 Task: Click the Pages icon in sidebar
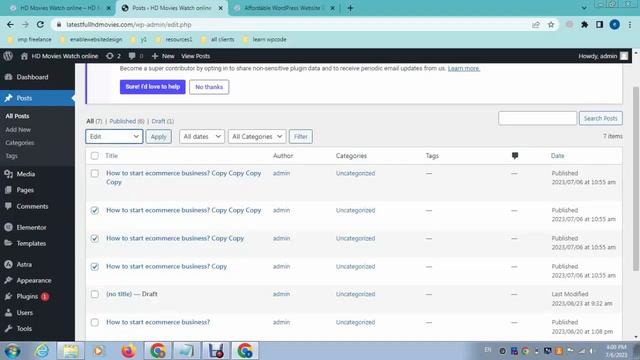point(8,190)
